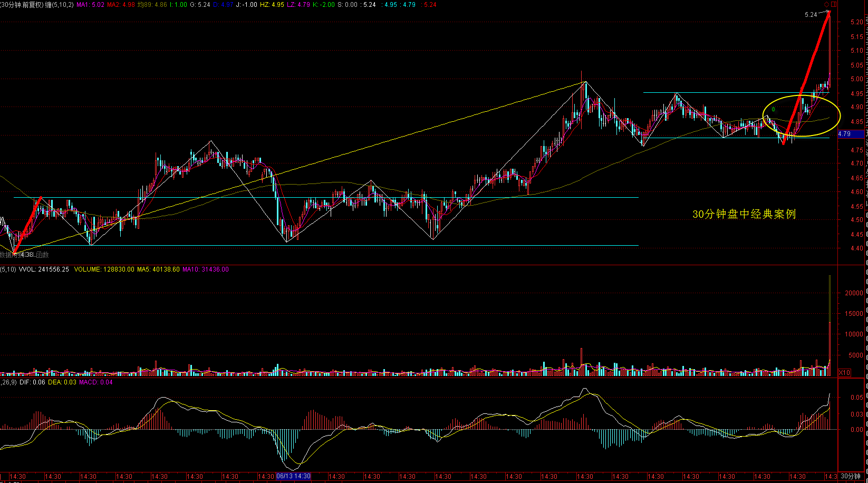Click the 0.05 tick on the MACD axis

(x=856, y=398)
